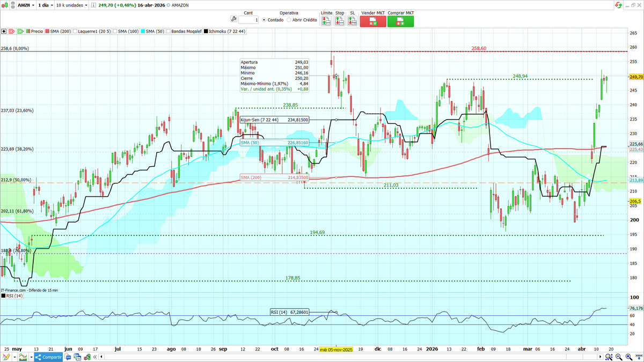Image resolution: width=644 pixels, height=362 pixels.
Task: Click the drawing tools pencil icon
Action: click(x=6, y=357)
